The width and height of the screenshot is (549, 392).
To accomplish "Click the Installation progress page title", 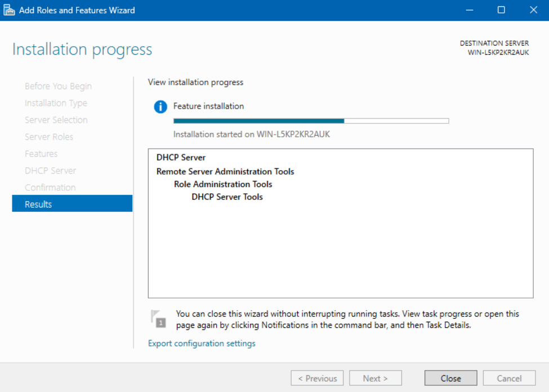I will 82,49.
